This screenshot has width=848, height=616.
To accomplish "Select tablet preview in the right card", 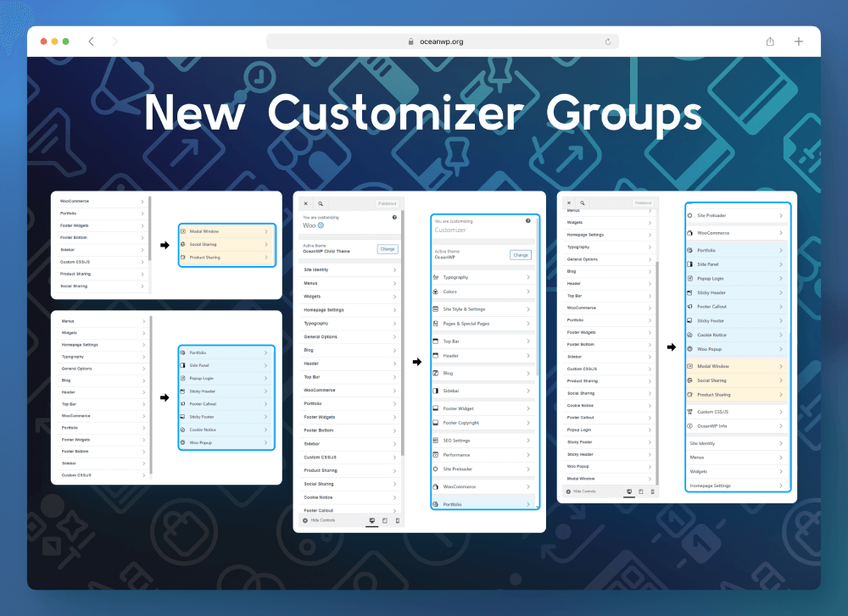I will (641, 491).
